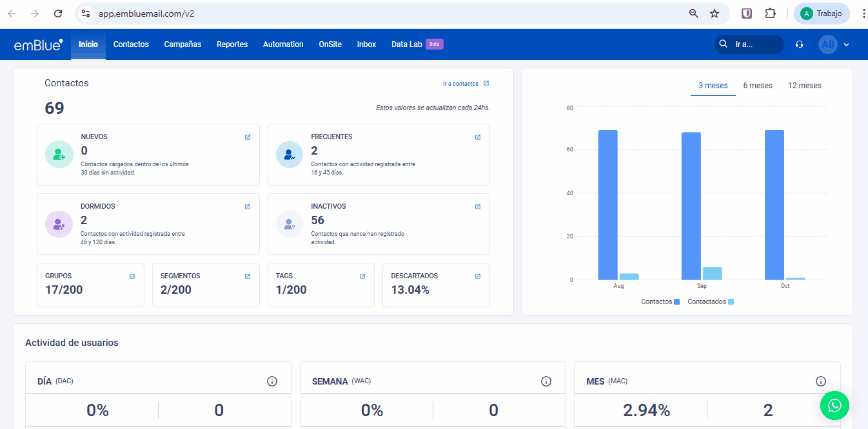
Task: Open external link icon on NUEVOS card
Action: coord(248,137)
